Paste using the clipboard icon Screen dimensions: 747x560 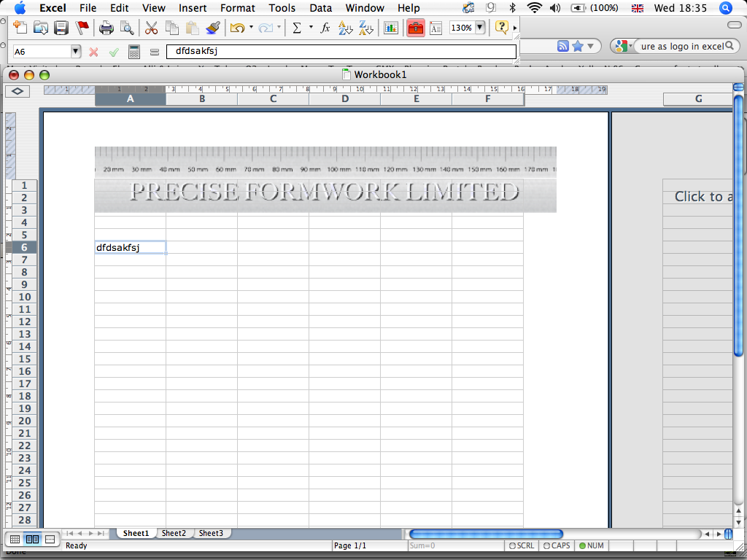[192, 28]
